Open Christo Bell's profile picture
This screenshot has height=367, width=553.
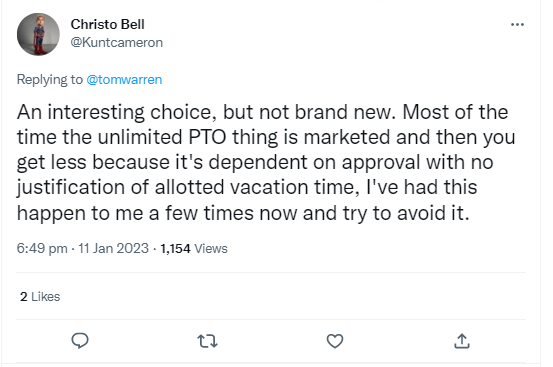(x=38, y=34)
